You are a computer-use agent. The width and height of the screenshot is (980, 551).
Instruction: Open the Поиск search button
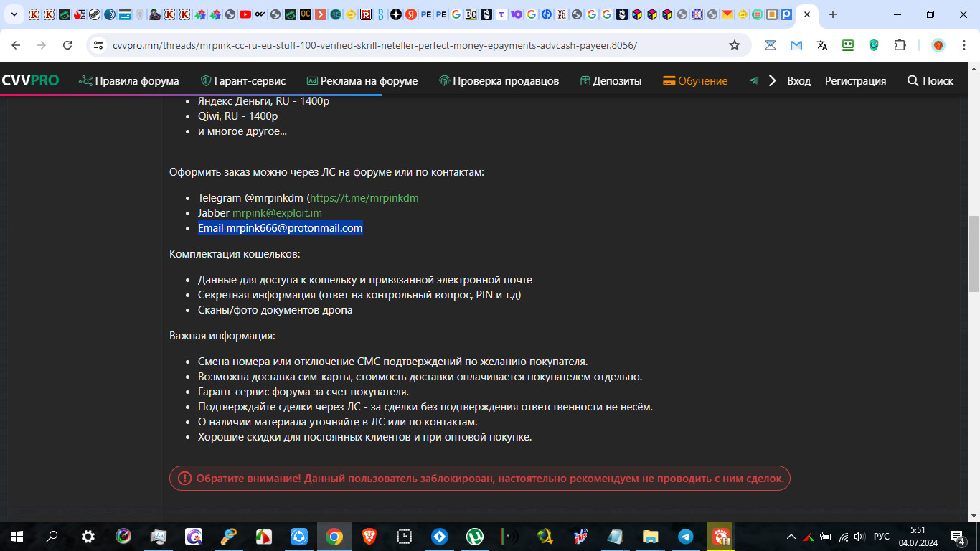point(930,81)
